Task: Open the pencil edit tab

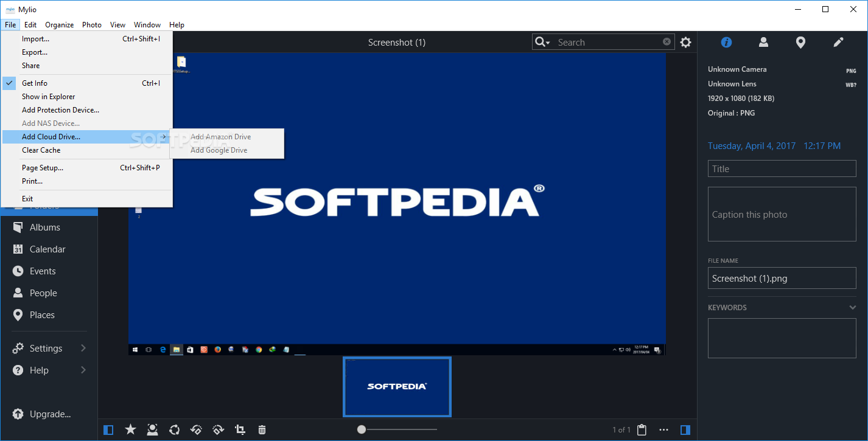Action: pyautogui.click(x=838, y=42)
